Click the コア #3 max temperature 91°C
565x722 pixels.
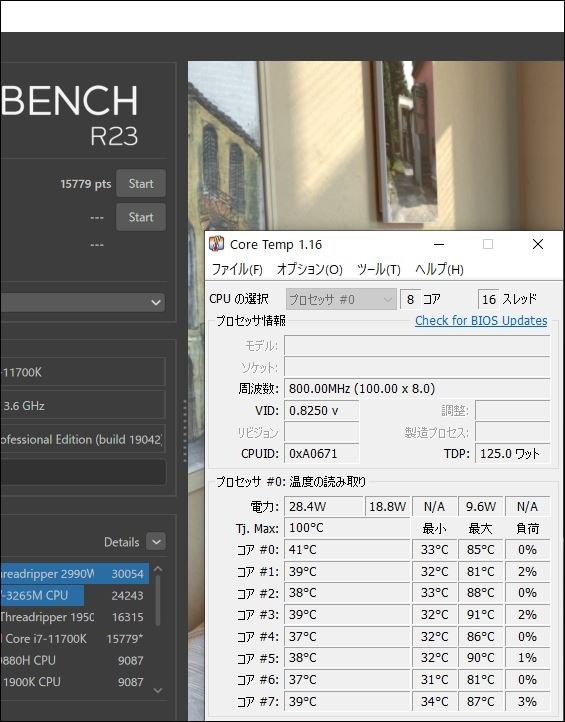(x=480, y=615)
